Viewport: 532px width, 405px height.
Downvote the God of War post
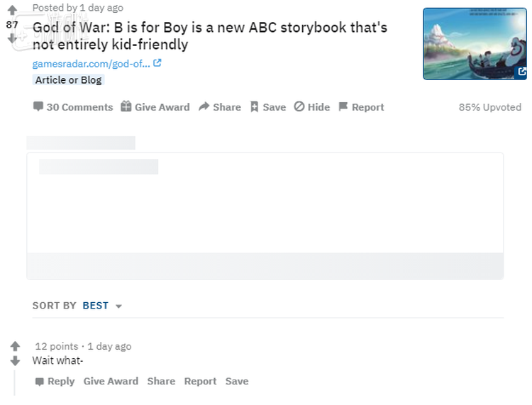[x=12, y=39]
